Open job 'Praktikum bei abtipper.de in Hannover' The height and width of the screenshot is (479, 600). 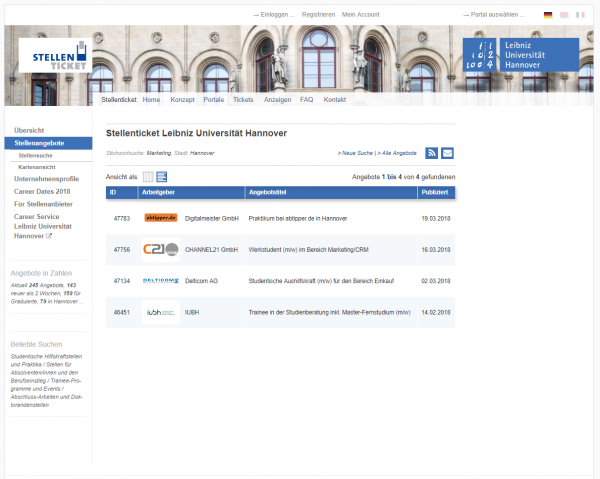tap(298, 218)
